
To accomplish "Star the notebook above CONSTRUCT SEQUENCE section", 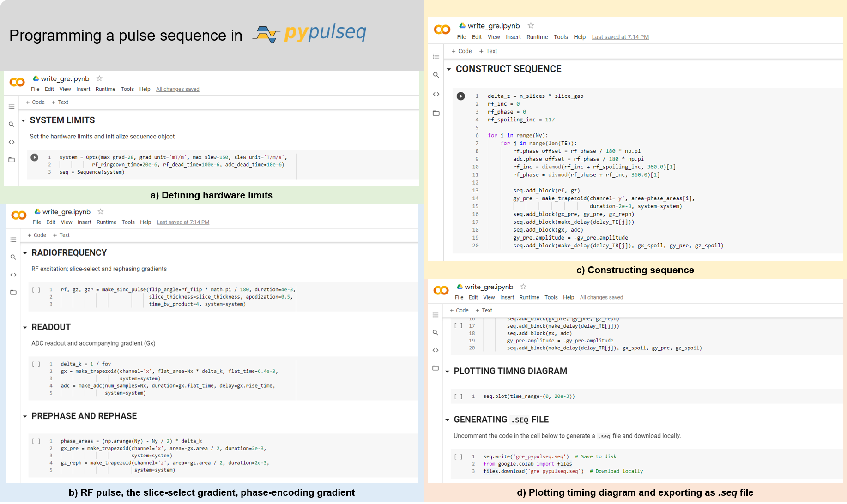I will (x=531, y=25).
